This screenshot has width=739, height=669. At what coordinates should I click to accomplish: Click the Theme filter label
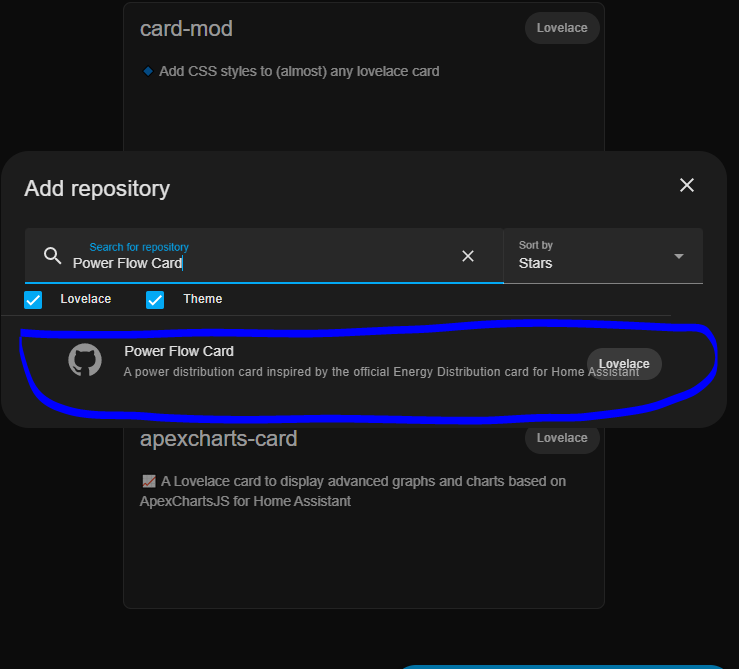(203, 299)
